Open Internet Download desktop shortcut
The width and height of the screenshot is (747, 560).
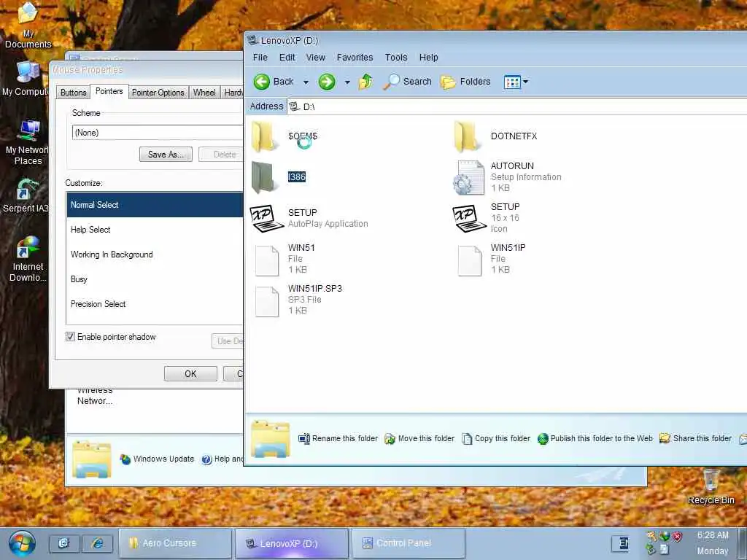[x=28, y=259]
